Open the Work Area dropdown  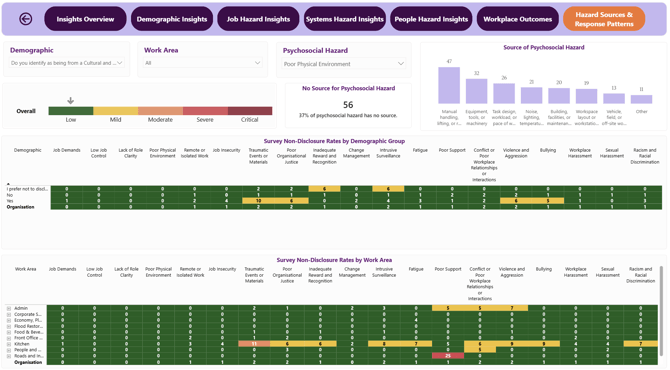(x=203, y=63)
